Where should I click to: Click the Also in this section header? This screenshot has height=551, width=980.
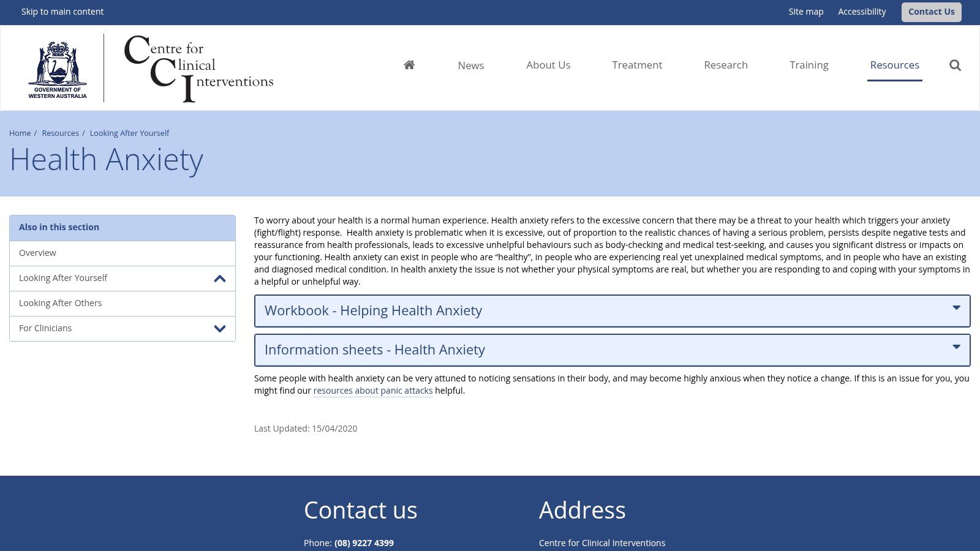click(x=123, y=227)
